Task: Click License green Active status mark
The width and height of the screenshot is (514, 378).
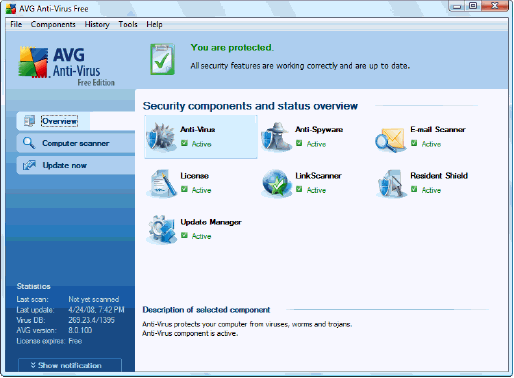Action: pyautogui.click(x=184, y=189)
